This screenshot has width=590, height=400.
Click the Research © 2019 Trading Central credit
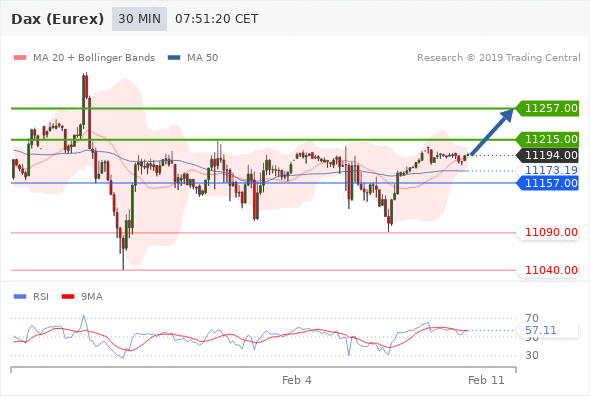(x=499, y=58)
